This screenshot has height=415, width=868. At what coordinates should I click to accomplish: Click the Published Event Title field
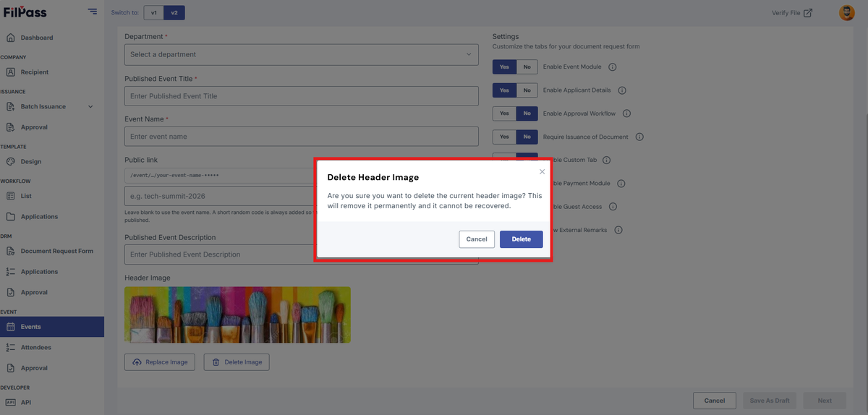click(x=302, y=96)
